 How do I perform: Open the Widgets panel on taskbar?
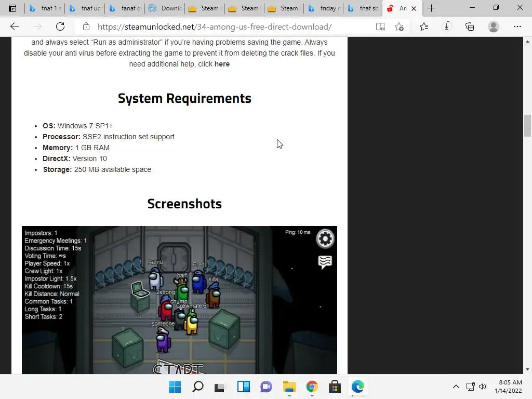click(x=244, y=387)
